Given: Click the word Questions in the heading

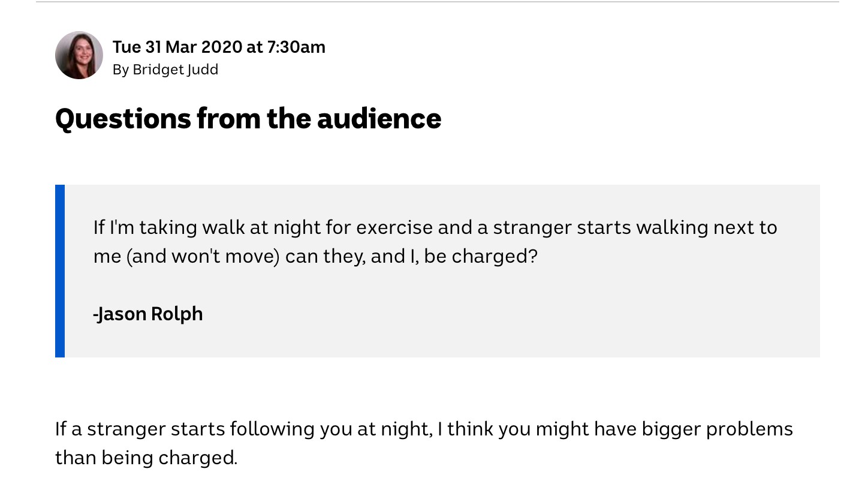Looking at the screenshot, I should pos(122,119).
